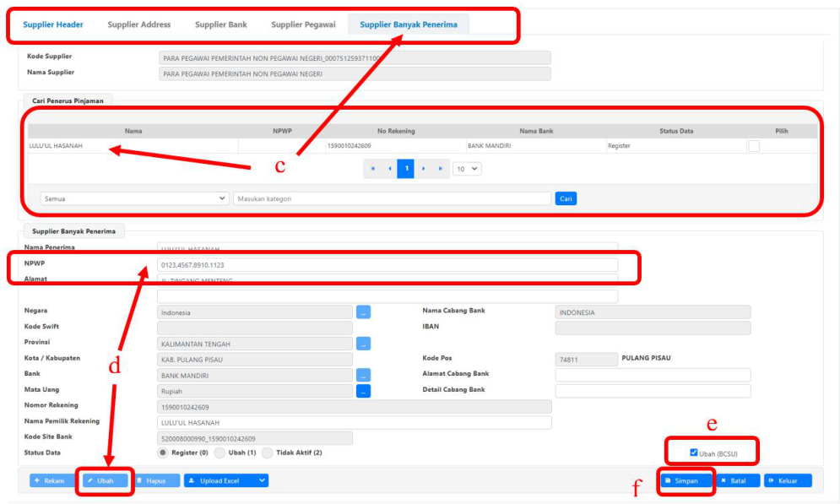840x504 pixels.
Task: Open the Mata Uang lookup button
Action: click(363, 391)
